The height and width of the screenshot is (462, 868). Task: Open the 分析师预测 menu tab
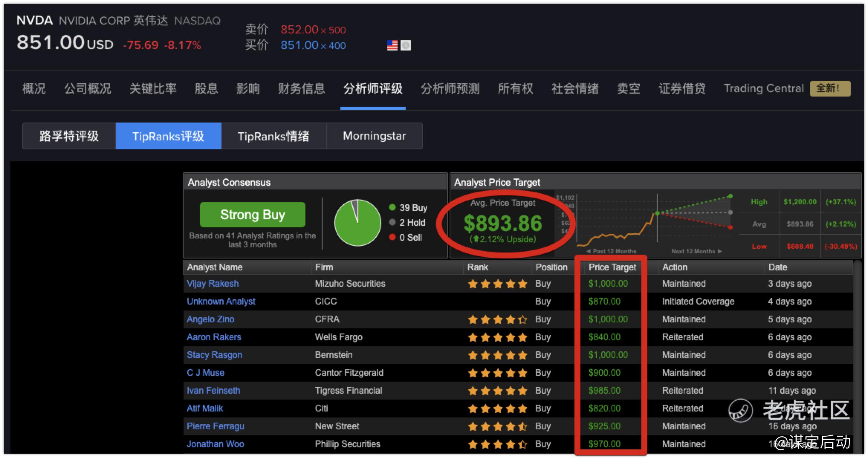450,88
